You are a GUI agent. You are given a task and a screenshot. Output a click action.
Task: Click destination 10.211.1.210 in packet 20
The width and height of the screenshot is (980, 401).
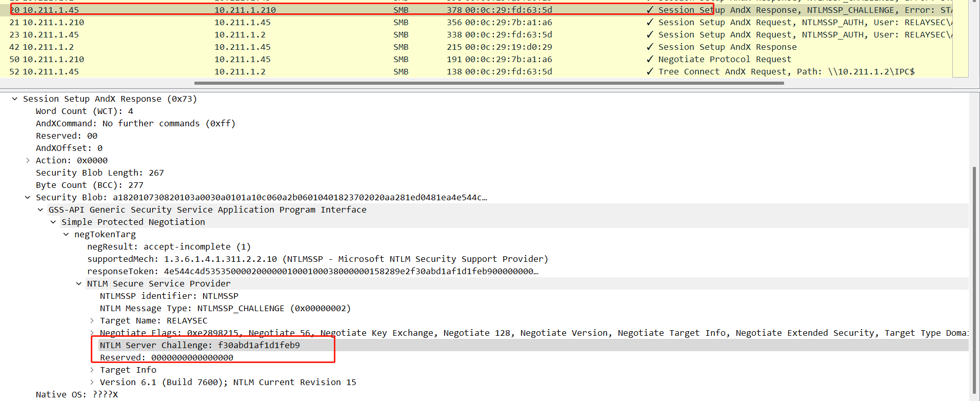(x=245, y=10)
